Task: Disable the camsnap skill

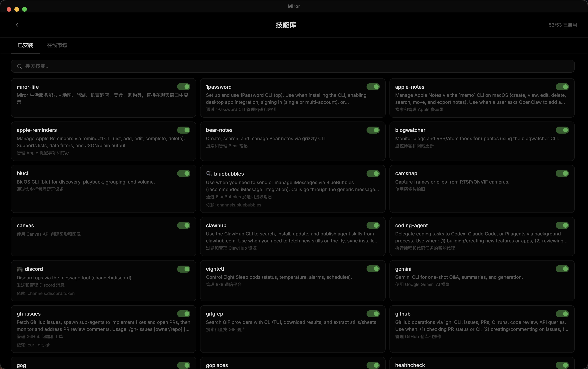Action: [x=562, y=173]
